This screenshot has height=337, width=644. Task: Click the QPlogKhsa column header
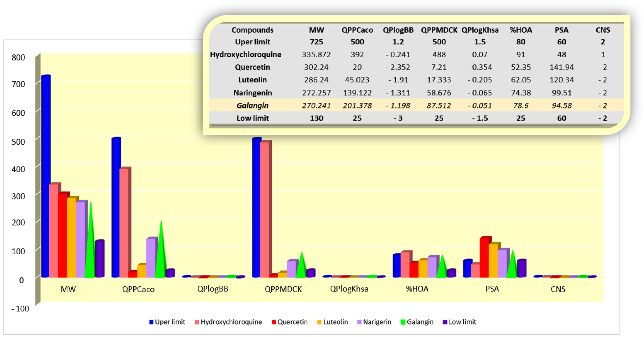[x=480, y=30]
